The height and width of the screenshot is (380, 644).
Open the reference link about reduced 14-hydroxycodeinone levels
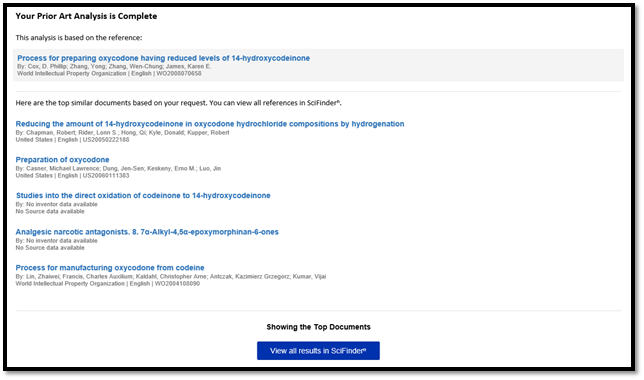tap(163, 58)
